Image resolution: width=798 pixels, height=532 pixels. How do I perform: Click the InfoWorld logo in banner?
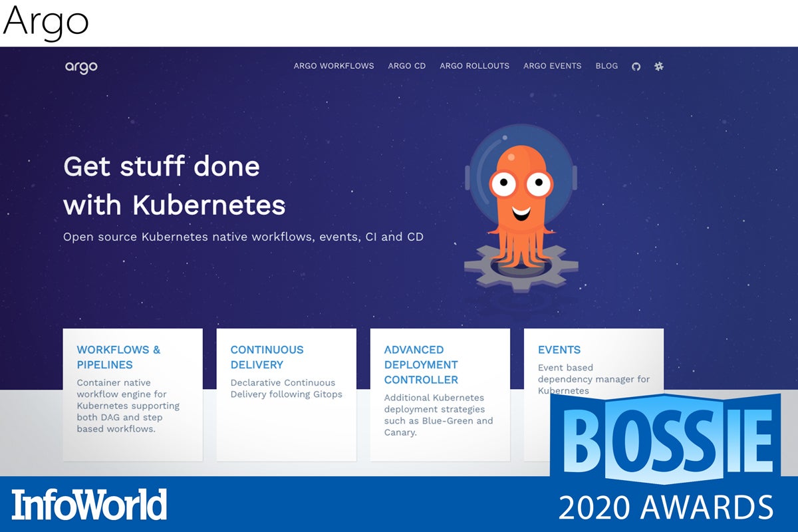click(x=89, y=505)
